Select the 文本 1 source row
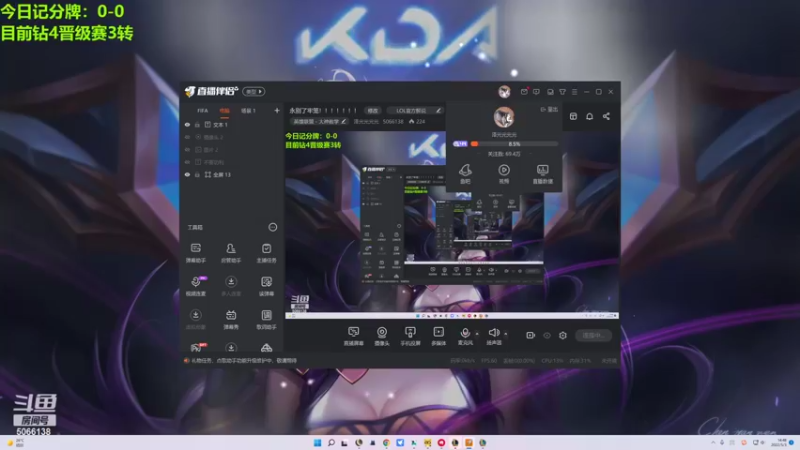Viewport: 800px width, 450px height. click(232, 124)
